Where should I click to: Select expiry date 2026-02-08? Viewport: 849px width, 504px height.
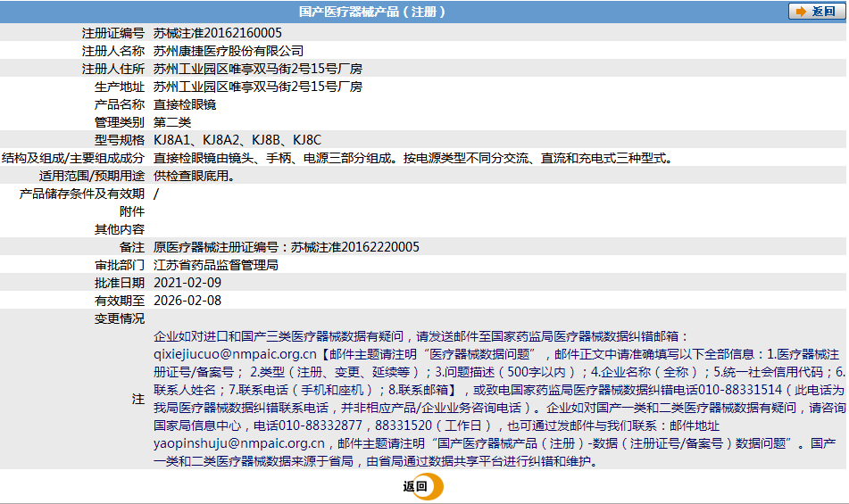[187, 301]
